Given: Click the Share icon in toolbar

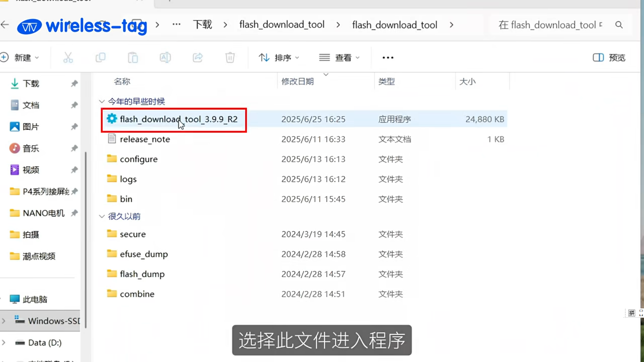Looking at the screenshot, I should [198, 58].
